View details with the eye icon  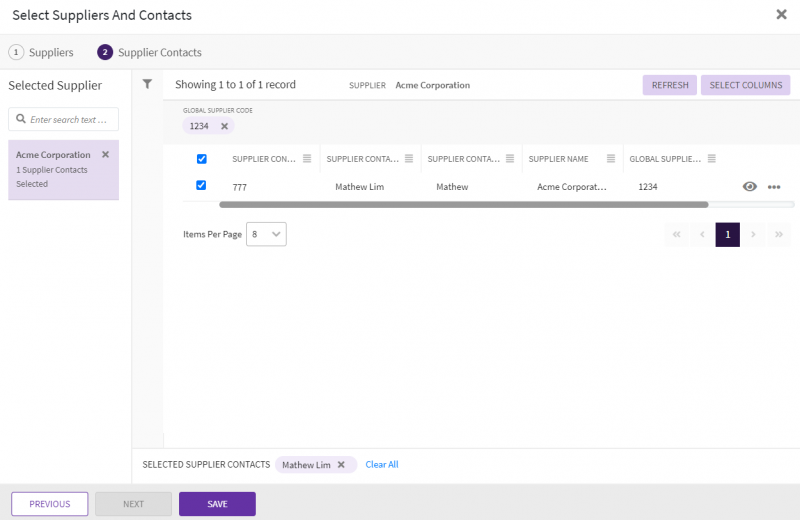[x=749, y=187]
